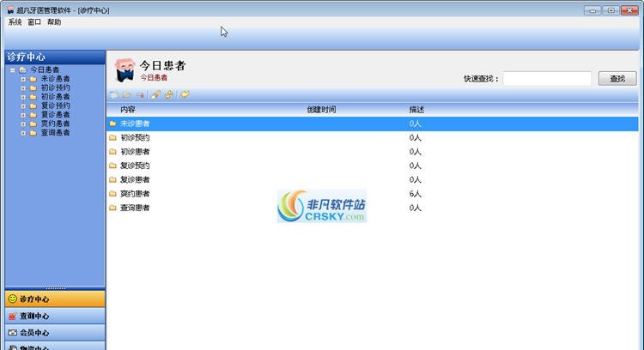644x350 pixels.
Task: Sort by the 创建时间 column header
Action: pos(322,110)
